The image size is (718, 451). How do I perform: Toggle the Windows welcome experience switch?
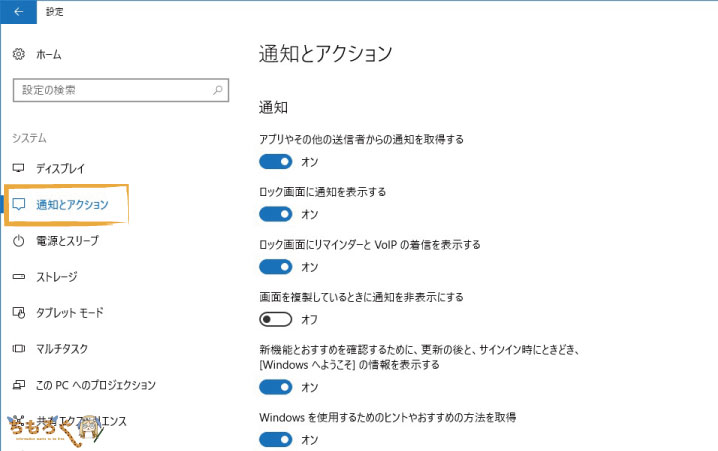pos(276,387)
